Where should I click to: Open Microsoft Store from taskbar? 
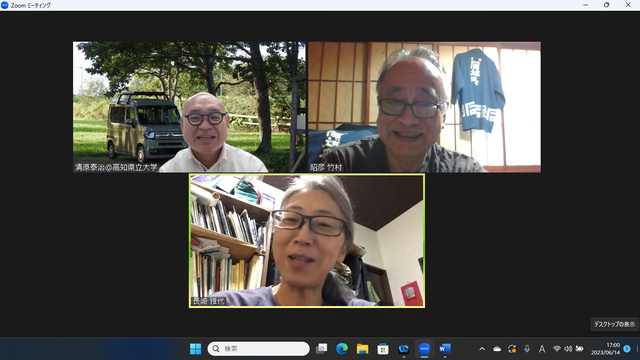[x=383, y=349]
